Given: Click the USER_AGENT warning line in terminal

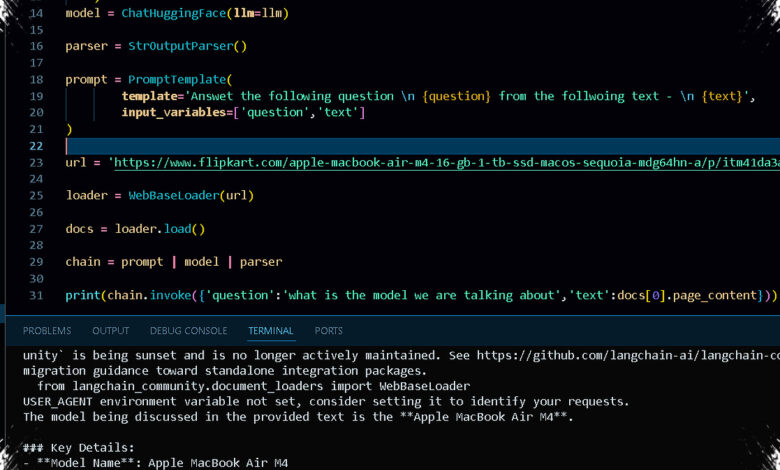Looking at the screenshot, I should (x=326, y=402).
